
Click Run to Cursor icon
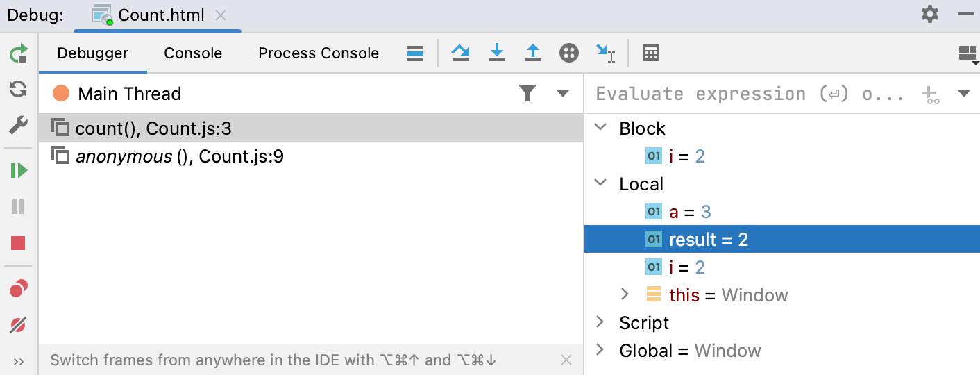[605, 53]
